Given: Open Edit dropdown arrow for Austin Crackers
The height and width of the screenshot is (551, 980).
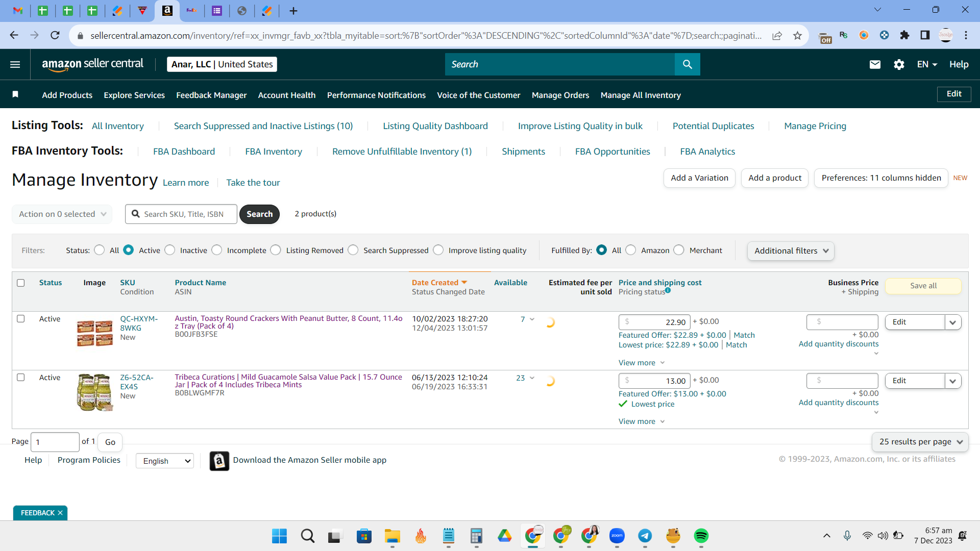Looking at the screenshot, I should point(953,322).
